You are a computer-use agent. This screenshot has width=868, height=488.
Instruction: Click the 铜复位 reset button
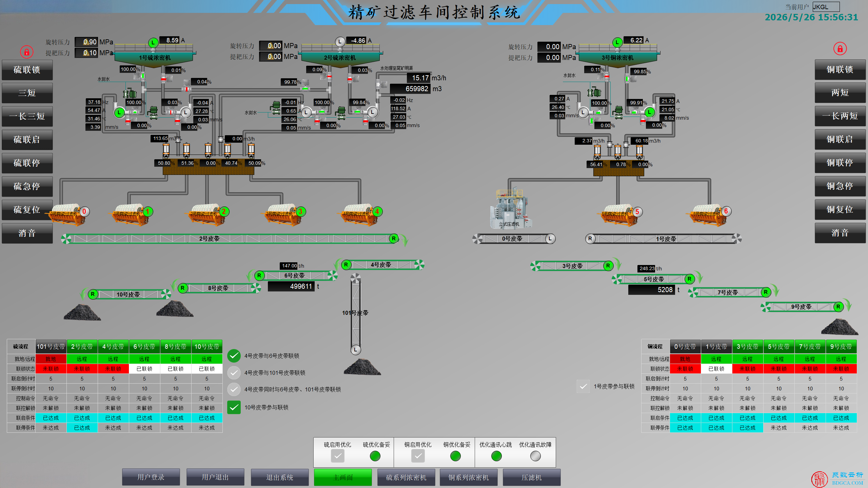(840, 209)
